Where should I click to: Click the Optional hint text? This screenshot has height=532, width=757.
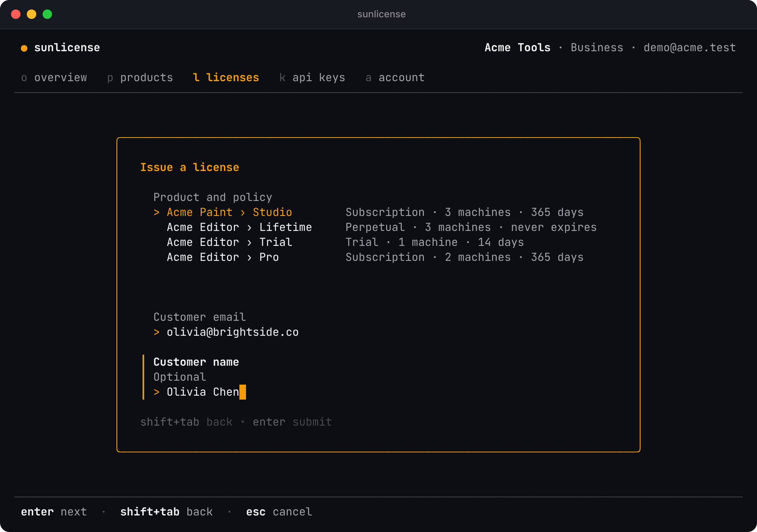[180, 377]
